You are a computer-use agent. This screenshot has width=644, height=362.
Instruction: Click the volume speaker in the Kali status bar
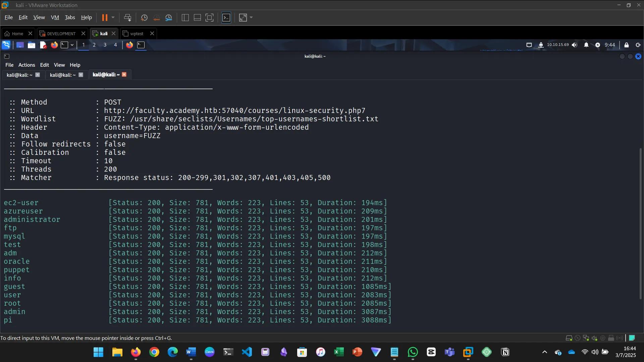(575, 45)
